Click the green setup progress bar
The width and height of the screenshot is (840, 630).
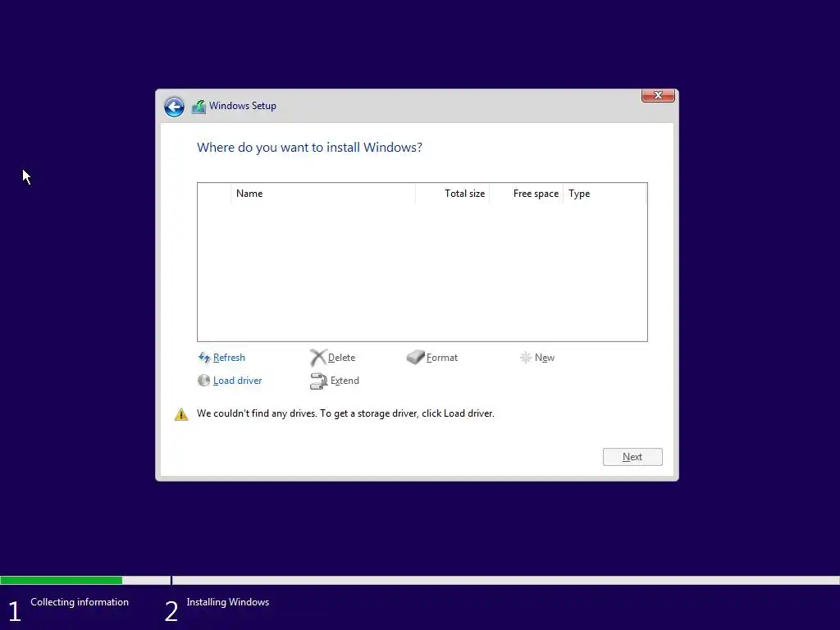61,580
